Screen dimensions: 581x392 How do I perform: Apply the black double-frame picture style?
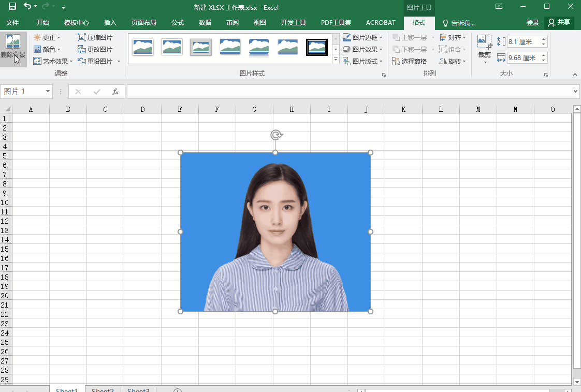tap(316, 47)
